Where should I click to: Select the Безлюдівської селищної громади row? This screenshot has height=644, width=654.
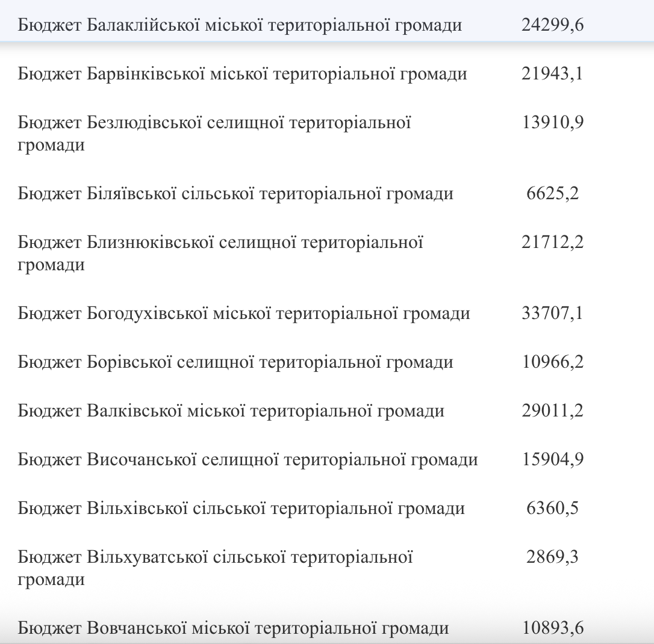click(327, 134)
